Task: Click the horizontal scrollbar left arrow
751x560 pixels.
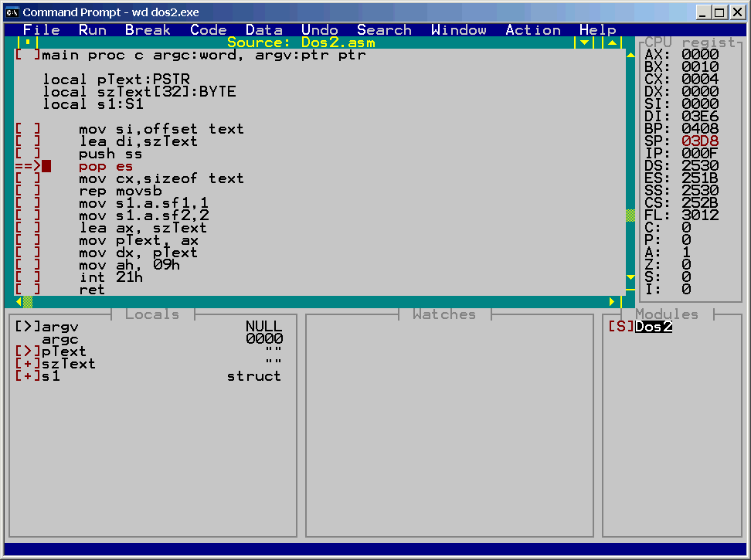Action: pos(18,301)
